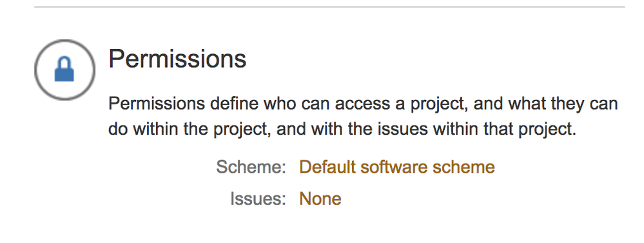Open the None issues security link
The height and width of the screenshot is (243, 644).
(x=320, y=199)
